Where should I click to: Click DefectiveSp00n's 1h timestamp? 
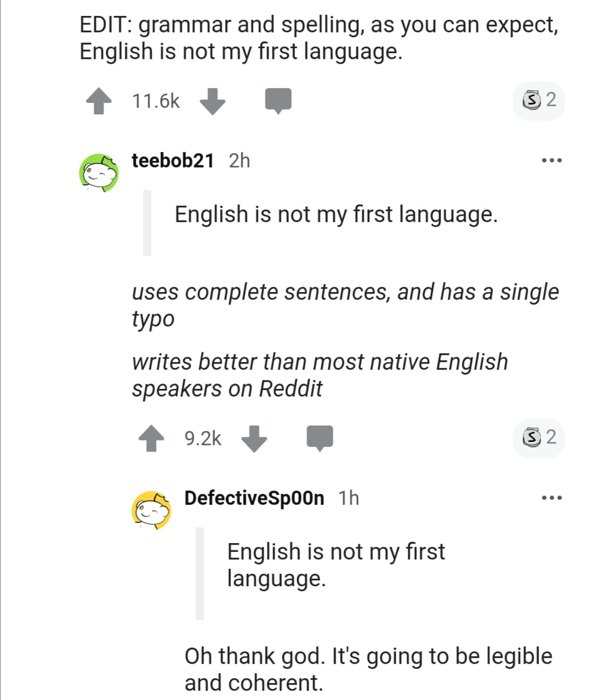coord(349,498)
